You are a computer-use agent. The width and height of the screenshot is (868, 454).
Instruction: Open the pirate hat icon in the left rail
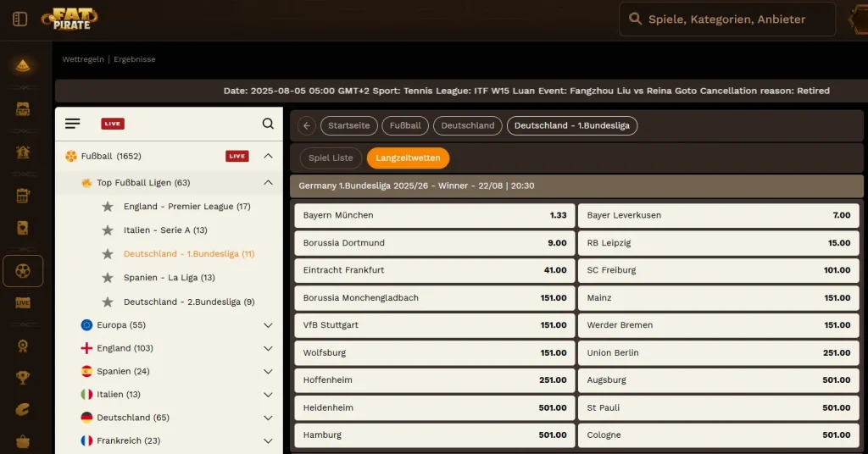pyautogui.click(x=23, y=66)
